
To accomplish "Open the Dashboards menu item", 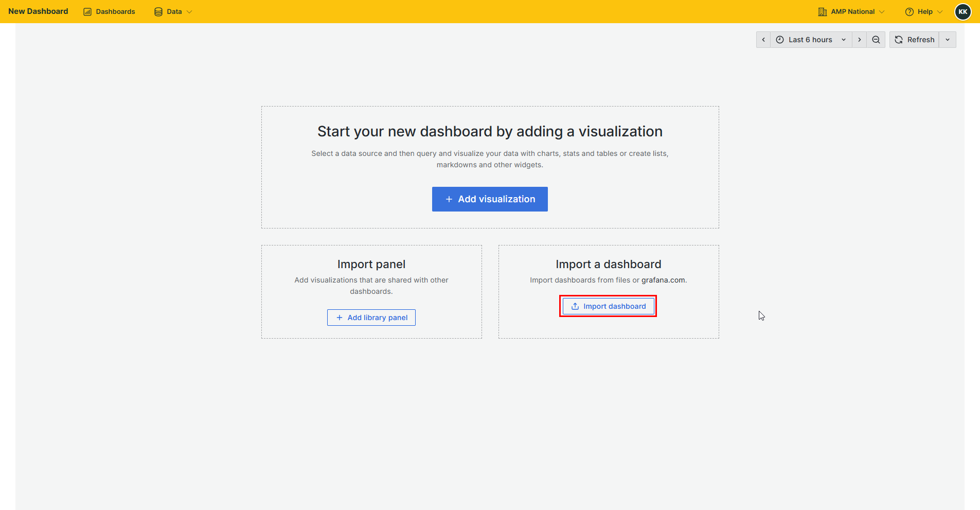I will click(109, 11).
